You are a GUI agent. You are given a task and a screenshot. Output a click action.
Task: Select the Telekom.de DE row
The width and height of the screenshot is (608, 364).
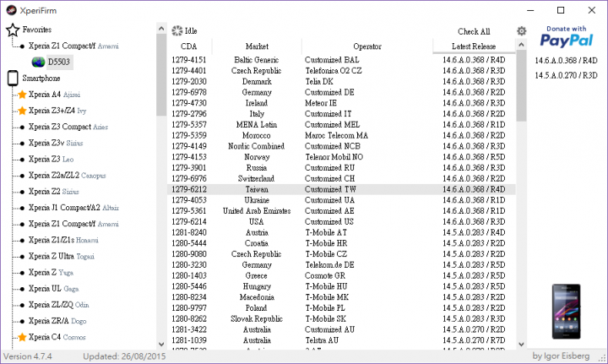click(x=341, y=265)
